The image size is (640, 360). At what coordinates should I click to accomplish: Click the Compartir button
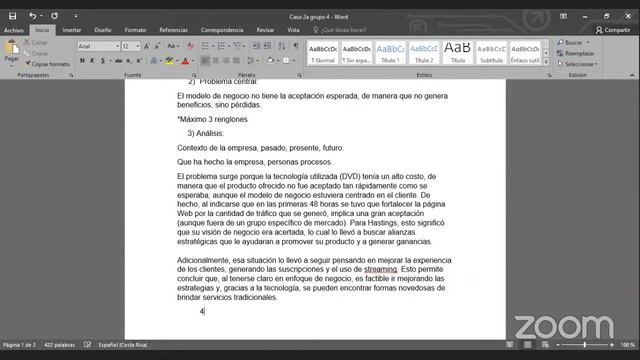pos(613,30)
